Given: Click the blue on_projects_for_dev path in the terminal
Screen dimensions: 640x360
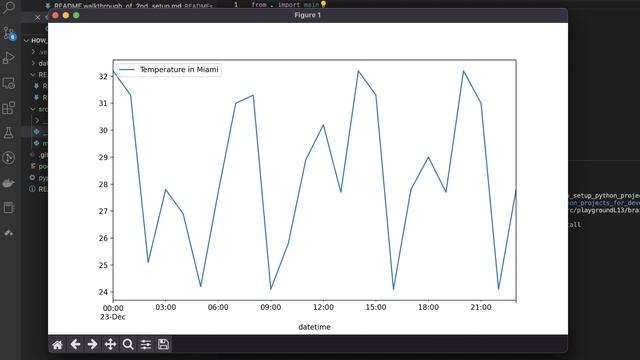Looking at the screenshot, I should click(604, 203).
